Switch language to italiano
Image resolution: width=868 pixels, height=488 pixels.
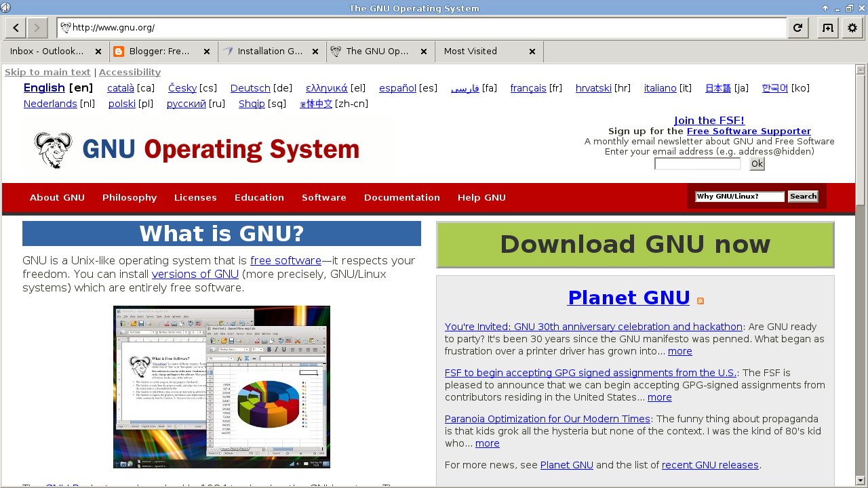pyautogui.click(x=660, y=88)
